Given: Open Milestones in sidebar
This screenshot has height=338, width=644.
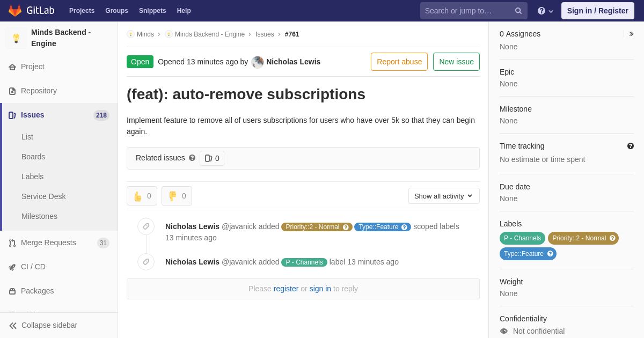Looking at the screenshot, I should tap(39, 216).
